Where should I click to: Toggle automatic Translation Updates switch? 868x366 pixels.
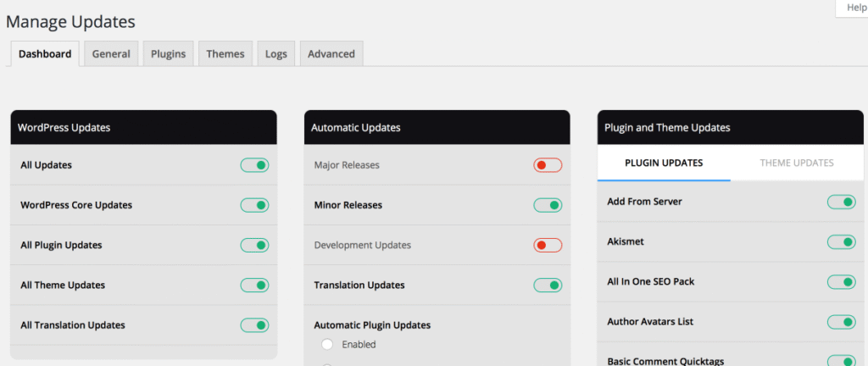pos(548,286)
